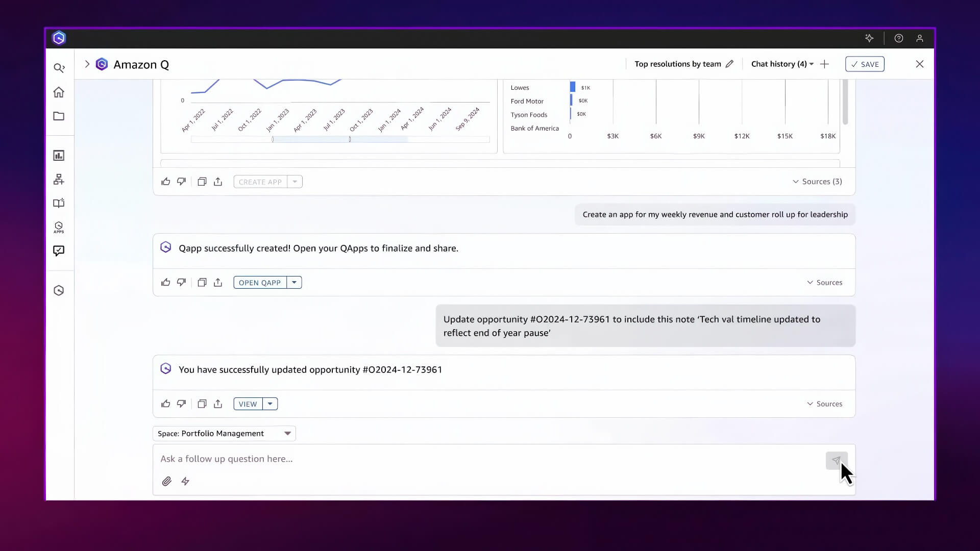Share the opportunity update response via export icon
Screen dimensions: 980x551
(x=218, y=403)
